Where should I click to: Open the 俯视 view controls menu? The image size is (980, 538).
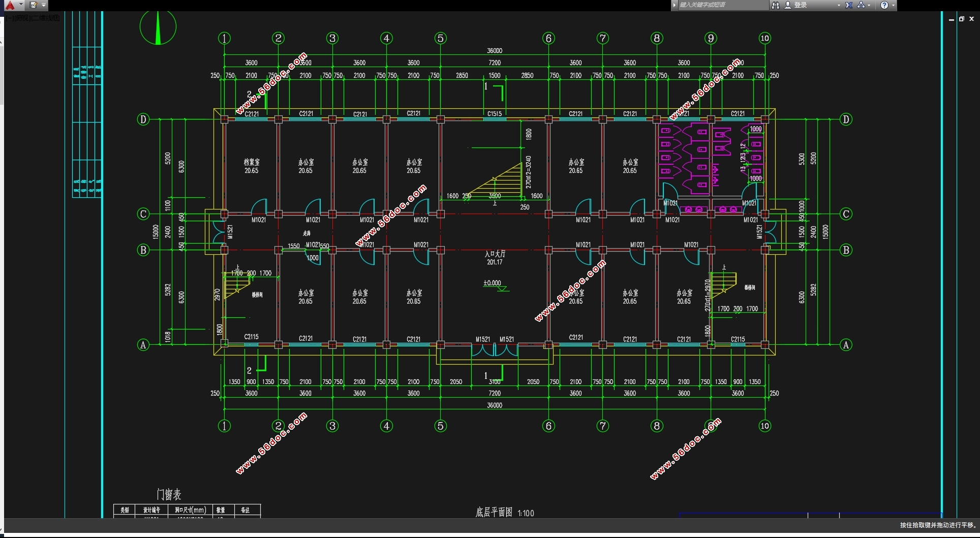pyautogui.click(x=22, y=18)
